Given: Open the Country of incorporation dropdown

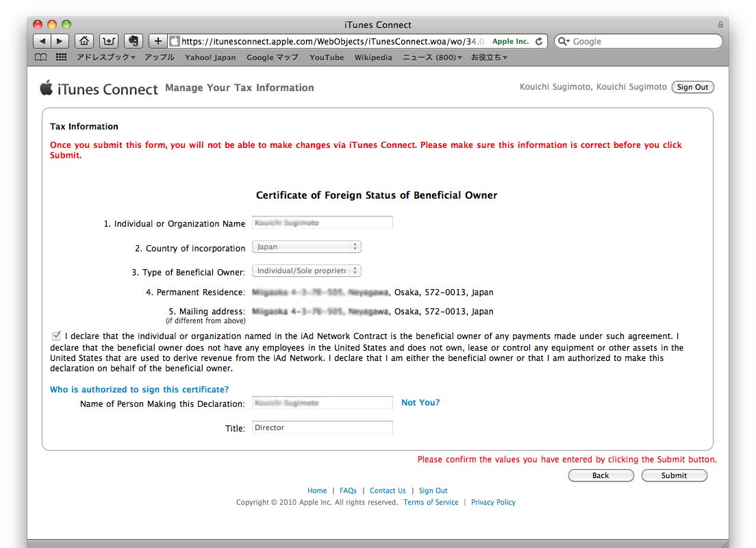Looking at the screenshot, I should 306,247.
